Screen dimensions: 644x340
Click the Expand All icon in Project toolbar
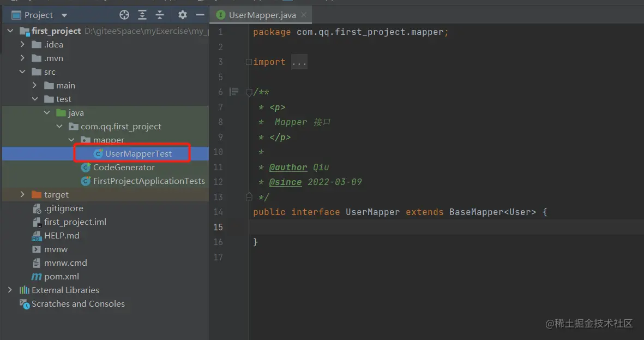click(x=142, y=15)
